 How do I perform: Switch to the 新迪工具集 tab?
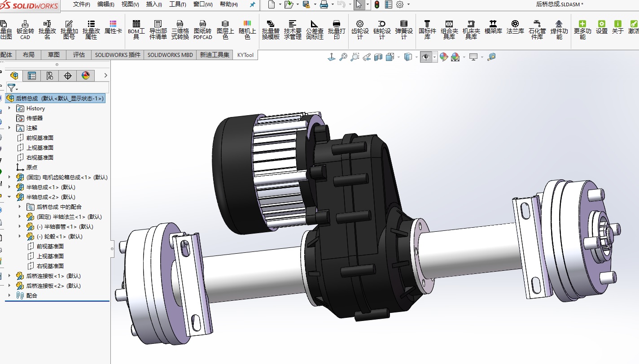point(214,55)
